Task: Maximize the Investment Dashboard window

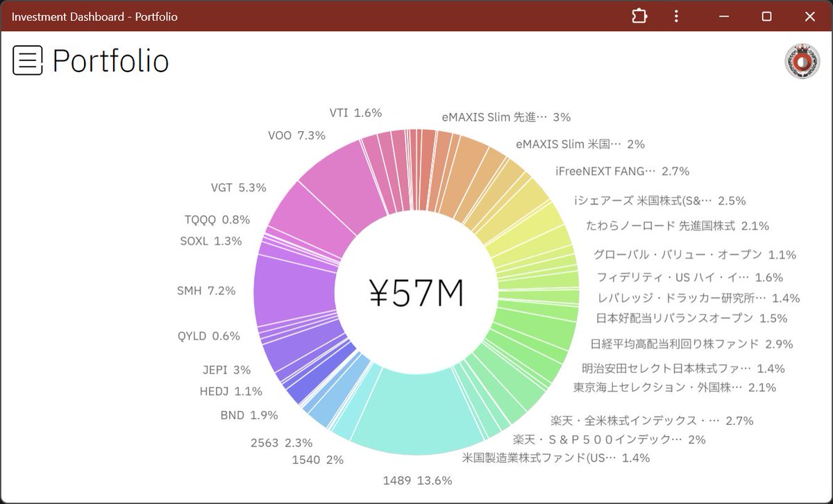Action: click(x=766, y=16)
